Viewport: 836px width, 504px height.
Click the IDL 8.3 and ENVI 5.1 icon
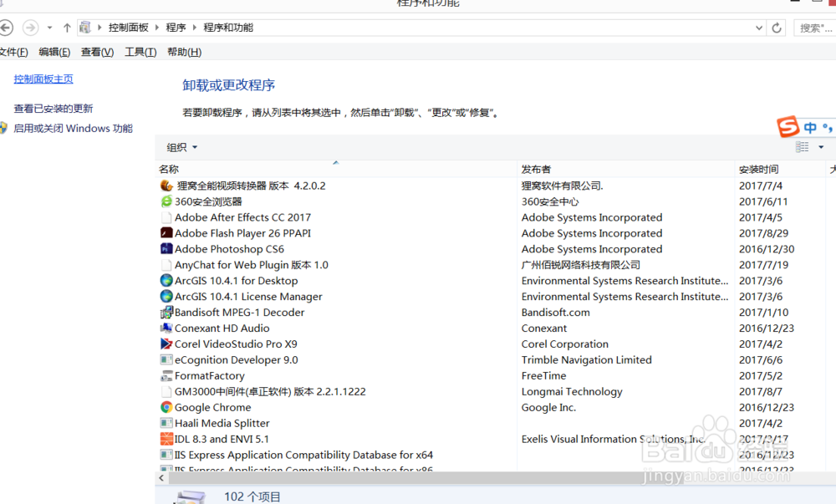[x=166, y=439]
